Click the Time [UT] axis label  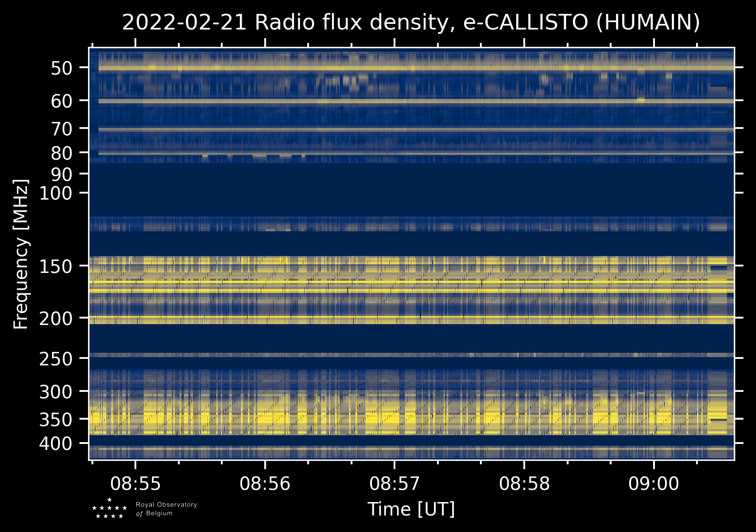point(411,509)
